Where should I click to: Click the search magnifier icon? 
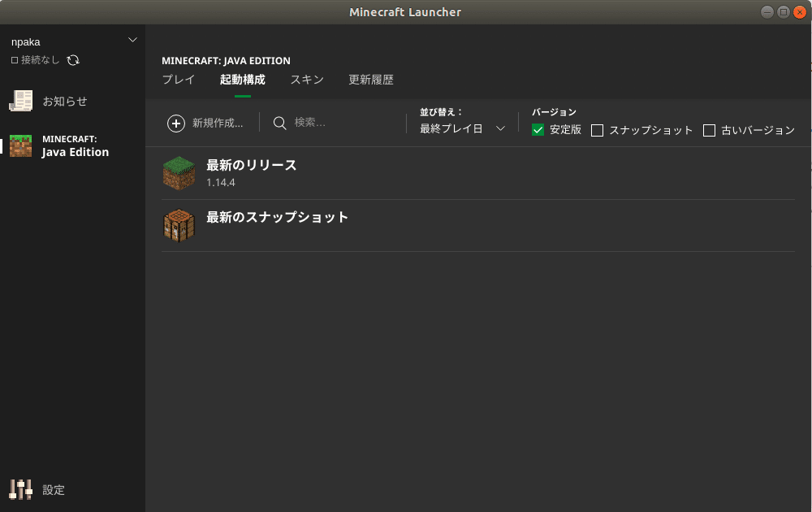pyautogui.click(x=280, y=124)
